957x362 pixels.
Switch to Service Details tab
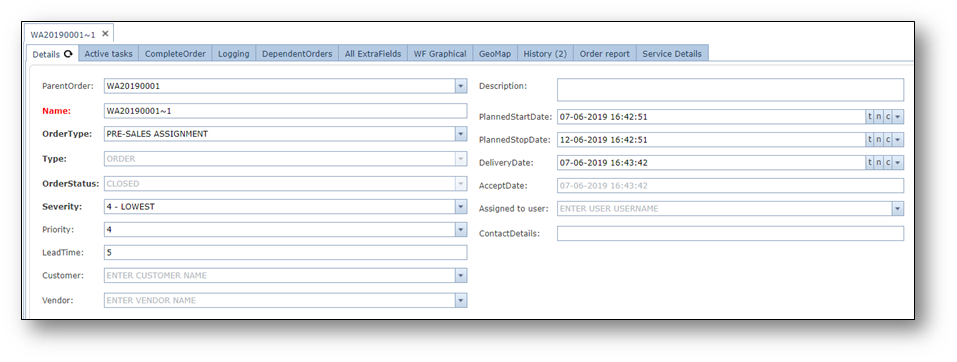tap(672, 54)
